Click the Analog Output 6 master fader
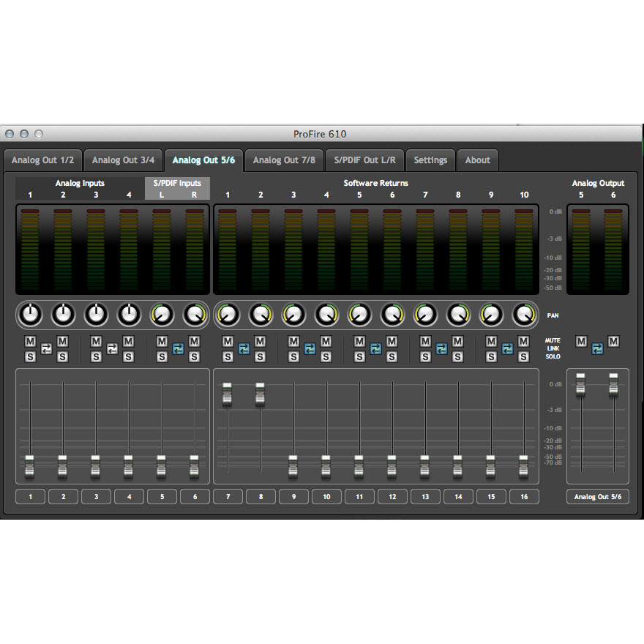 tap(613, 385)
